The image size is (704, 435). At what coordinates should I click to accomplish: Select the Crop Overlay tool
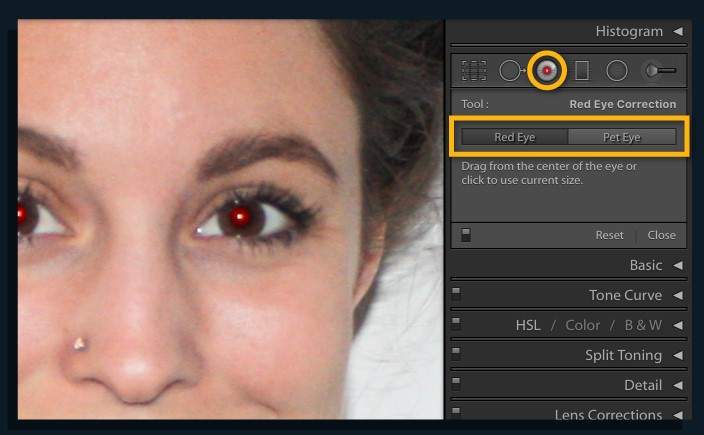(x=474, y=70)
